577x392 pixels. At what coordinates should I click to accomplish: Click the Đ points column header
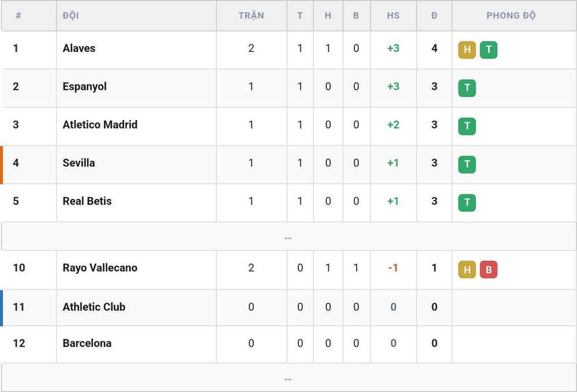434,16
